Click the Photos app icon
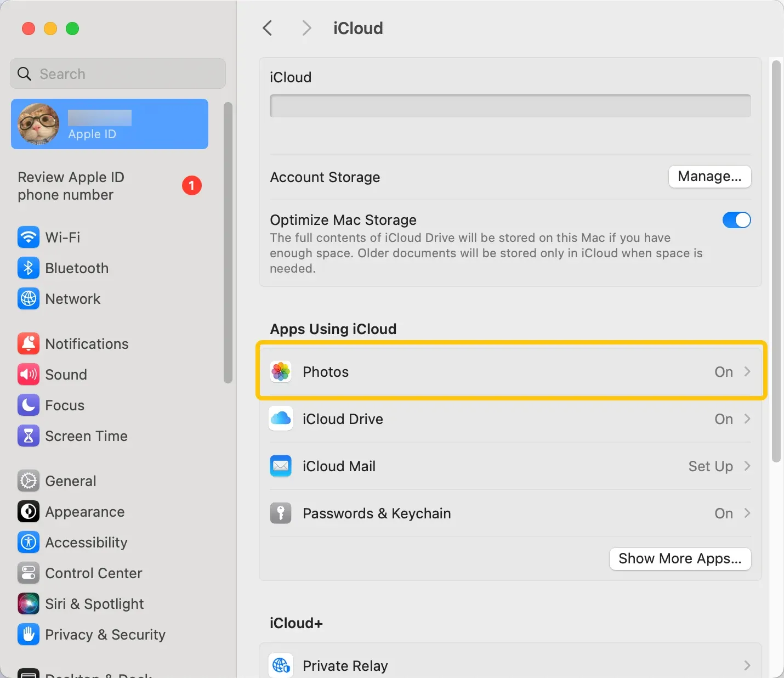This screenshot has height=678, width=784. pyautogui.click(x=281, y=372)
